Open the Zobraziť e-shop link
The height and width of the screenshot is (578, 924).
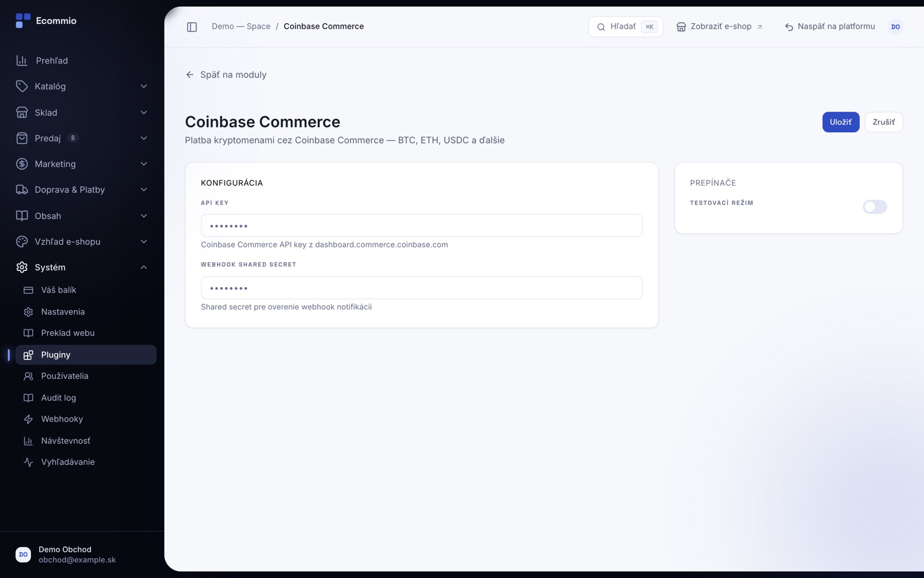(719, 27)
